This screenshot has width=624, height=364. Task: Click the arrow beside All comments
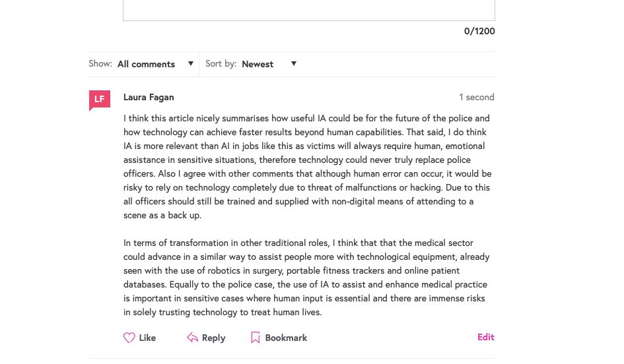(x=191, y=64)
